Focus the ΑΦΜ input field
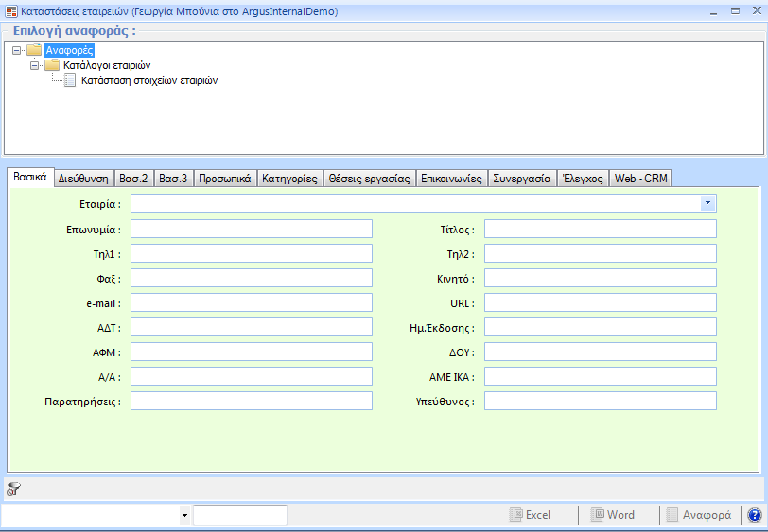The image size is (768, 532). [x=251, y=352]
